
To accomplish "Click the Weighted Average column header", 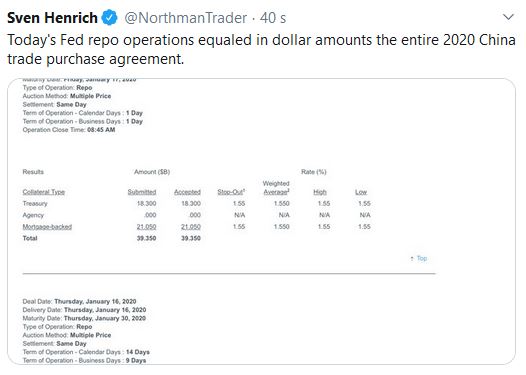I will (x=276, y=188).
